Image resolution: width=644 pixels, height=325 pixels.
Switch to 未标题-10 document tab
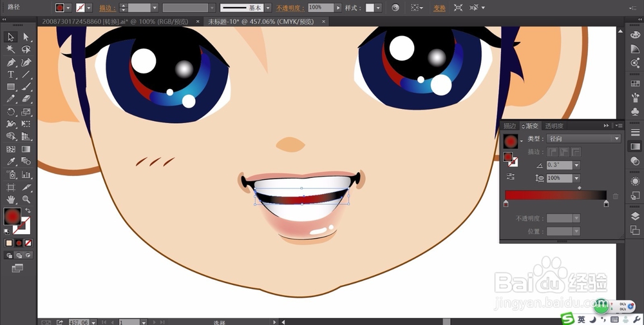261,21
